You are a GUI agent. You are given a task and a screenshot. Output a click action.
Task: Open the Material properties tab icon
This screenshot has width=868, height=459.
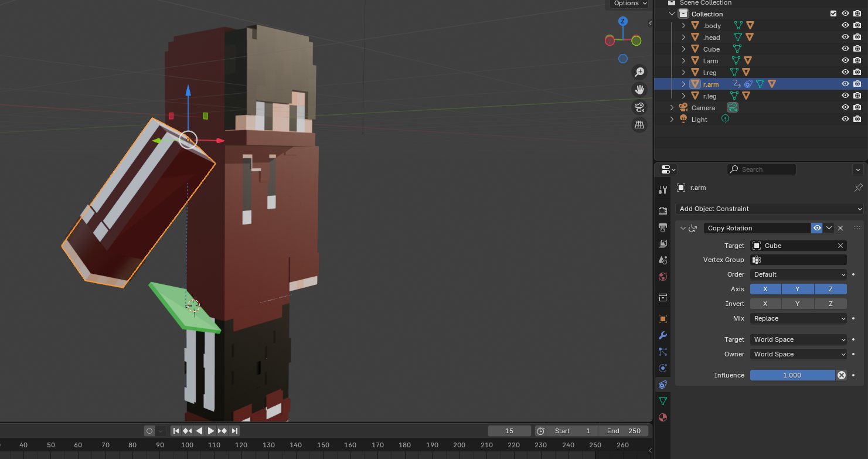(663, 417)
